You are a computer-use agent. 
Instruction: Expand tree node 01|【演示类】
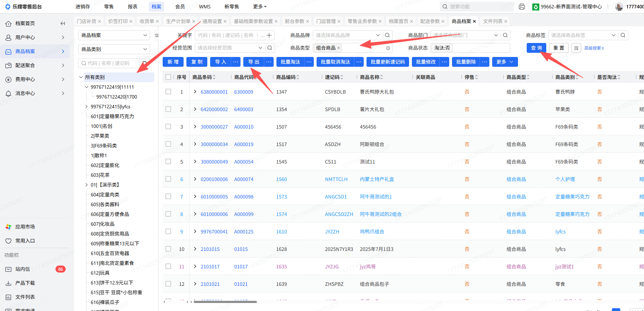tap(87, 185)
